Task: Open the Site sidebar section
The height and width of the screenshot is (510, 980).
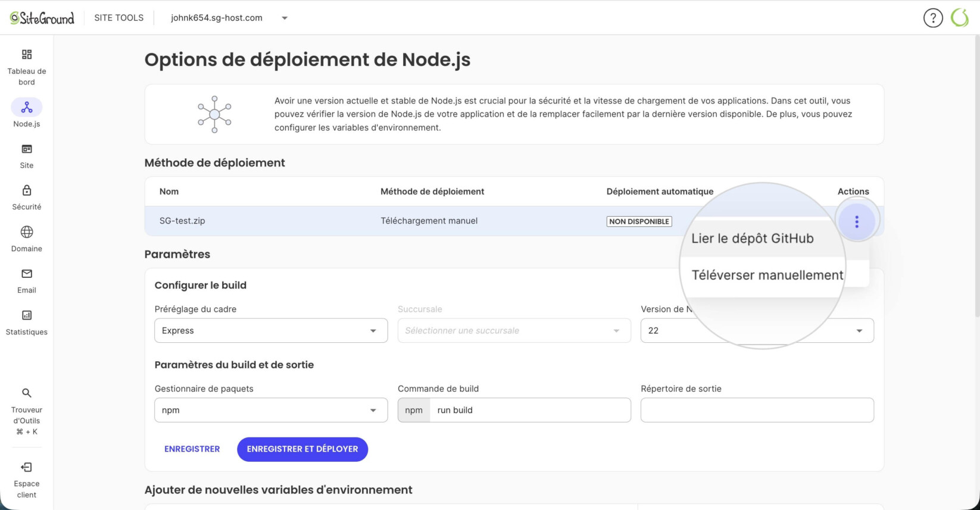Action: (27, 156)
